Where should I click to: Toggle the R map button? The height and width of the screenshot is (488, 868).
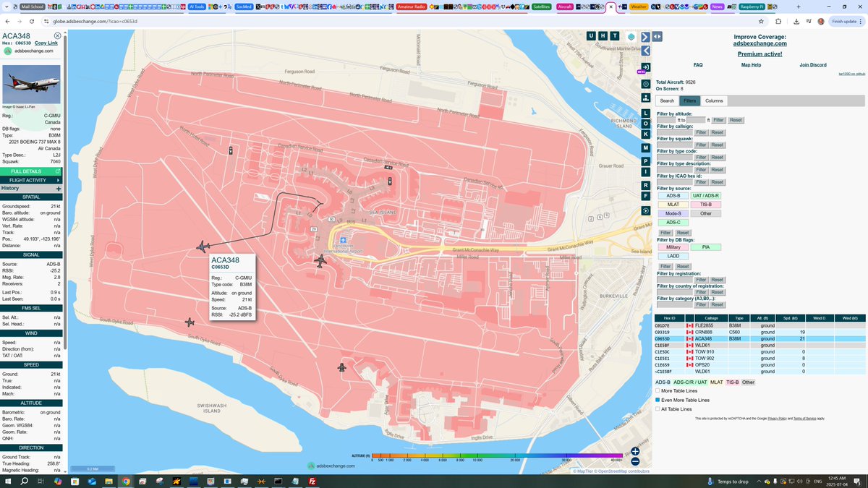pos(645,185)
